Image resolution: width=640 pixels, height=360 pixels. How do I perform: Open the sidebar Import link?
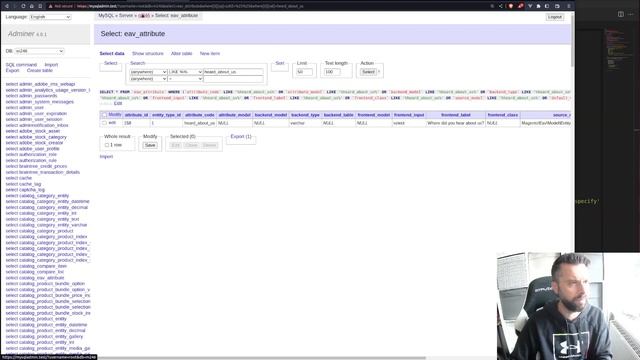click(x=51, y=65)
